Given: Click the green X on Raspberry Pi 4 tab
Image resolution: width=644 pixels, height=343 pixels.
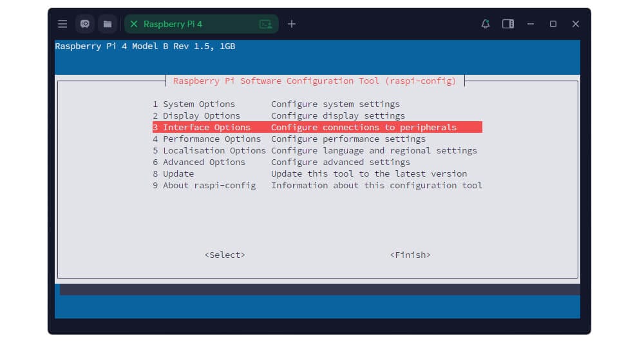Looking at the screenshot, I should click(x=134, y=24).
